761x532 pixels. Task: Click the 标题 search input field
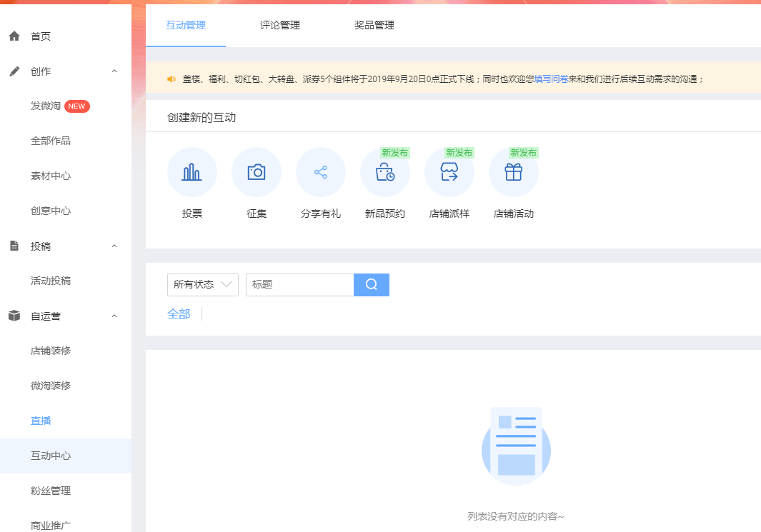click(299, 284)
